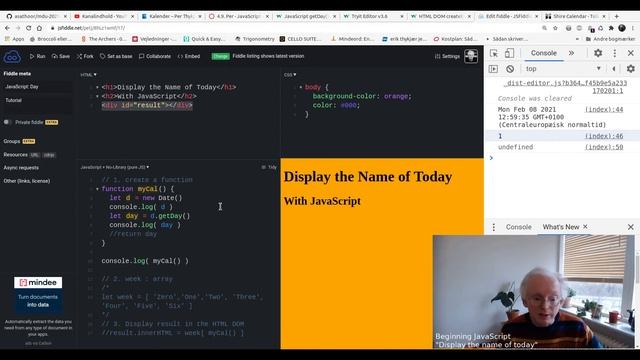Open the Groups section
640x360 pixels.
pyautogui.click(x=19, y=141)
